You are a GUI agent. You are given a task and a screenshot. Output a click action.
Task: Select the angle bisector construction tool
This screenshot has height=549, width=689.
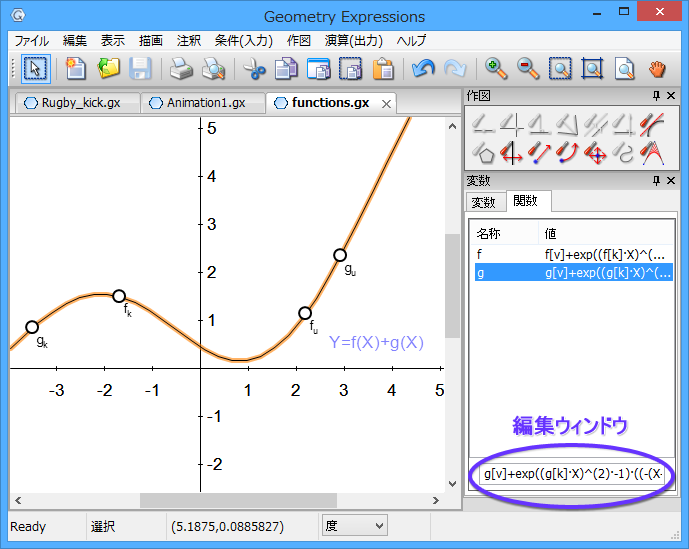(x=567, y=124)
